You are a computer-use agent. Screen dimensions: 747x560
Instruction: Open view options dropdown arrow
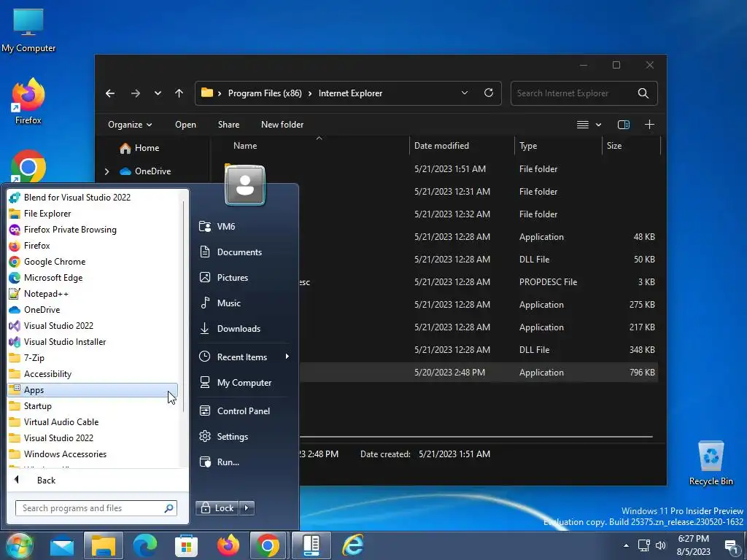pos(598,125)
